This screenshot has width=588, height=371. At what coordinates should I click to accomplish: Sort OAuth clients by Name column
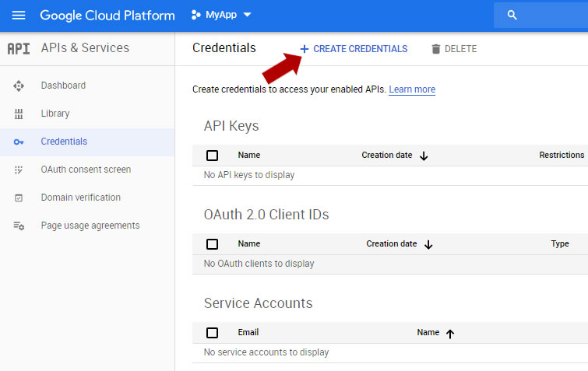click(x=249, y=243)
